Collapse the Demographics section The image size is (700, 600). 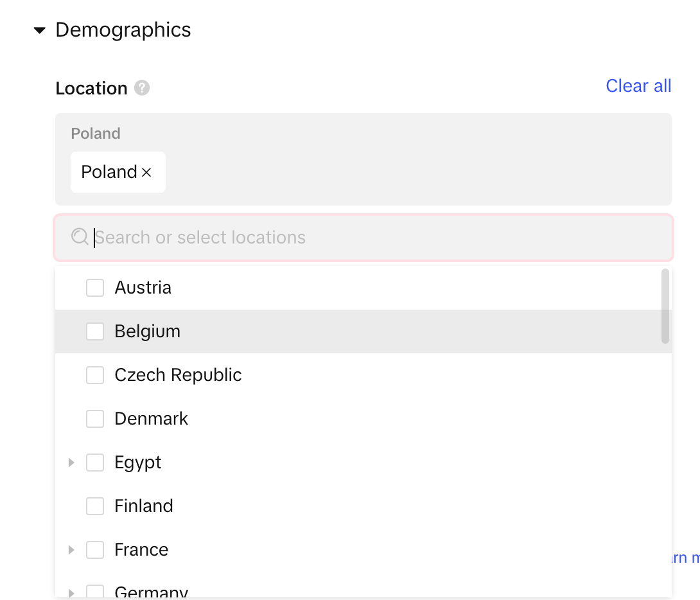(40, 30)
